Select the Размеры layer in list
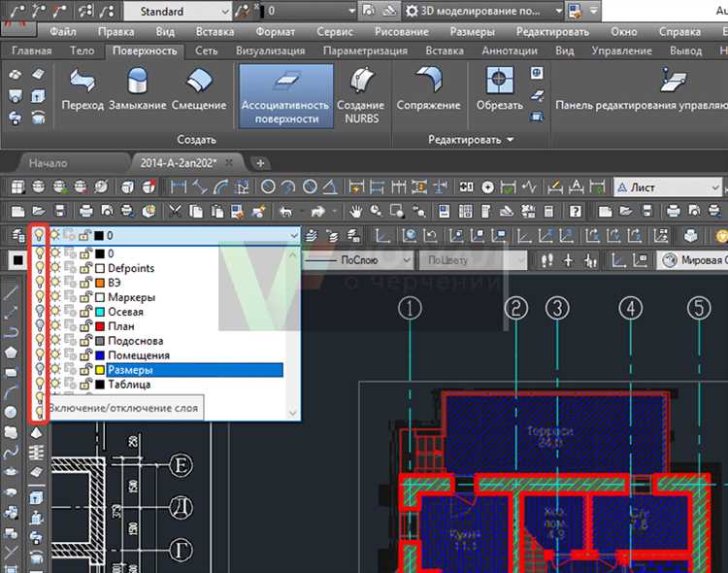 [130, 370]
